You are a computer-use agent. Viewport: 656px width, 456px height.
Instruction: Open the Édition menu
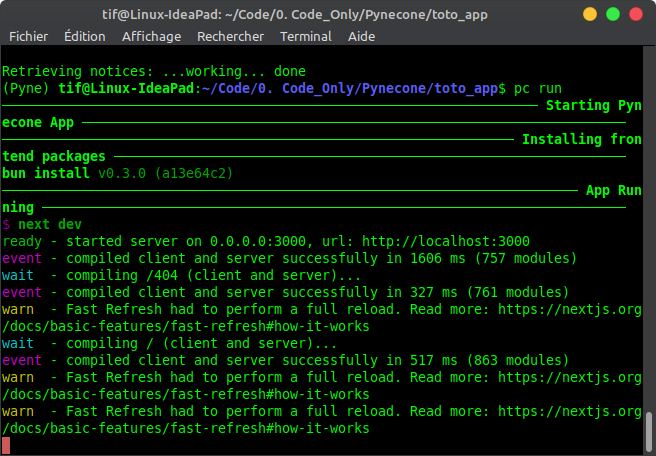85,36
